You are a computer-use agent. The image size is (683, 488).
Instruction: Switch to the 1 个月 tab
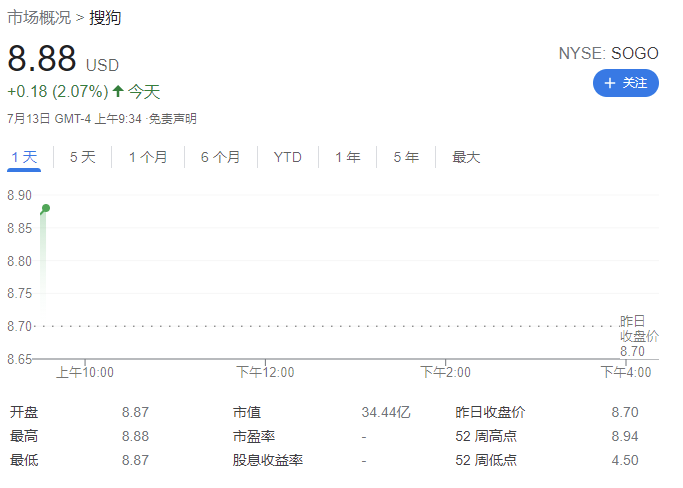click(x=148, y=157)
